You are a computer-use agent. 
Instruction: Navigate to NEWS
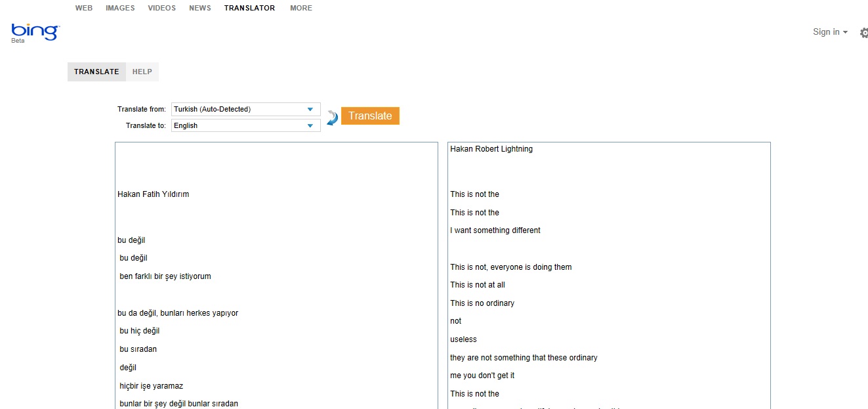199,8
